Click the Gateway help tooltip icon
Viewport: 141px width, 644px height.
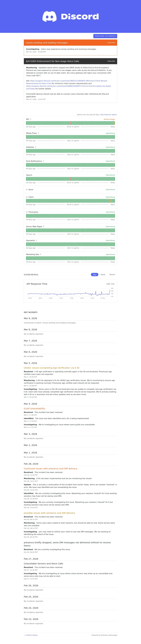[35, 147]
